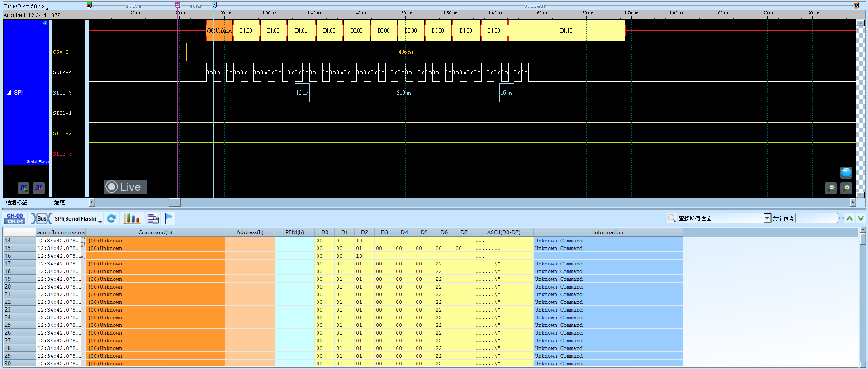Toggle the Live capture button

pyautogui.click(x=126, y=187)
